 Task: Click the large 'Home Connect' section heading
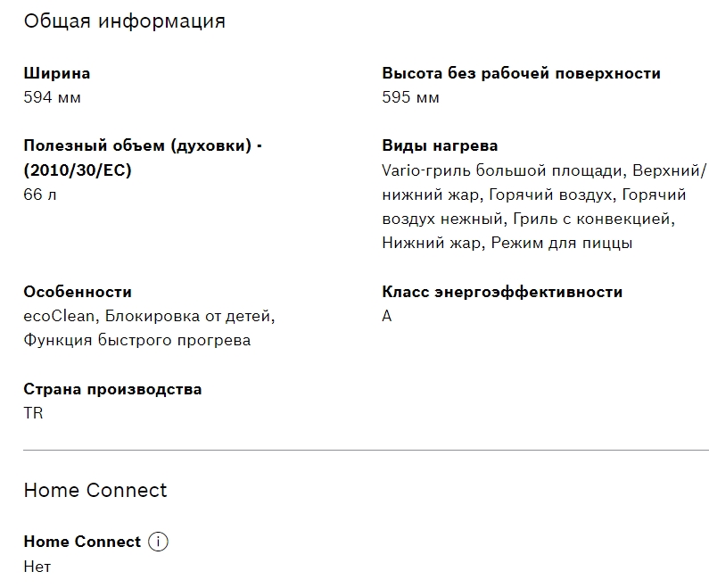(x=95, y=490)
